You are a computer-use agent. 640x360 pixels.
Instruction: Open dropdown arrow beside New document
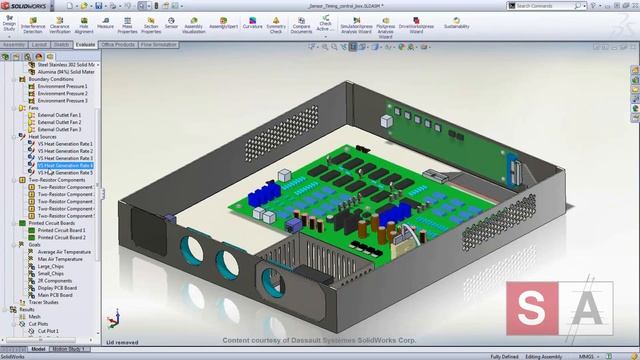point(76,6)
